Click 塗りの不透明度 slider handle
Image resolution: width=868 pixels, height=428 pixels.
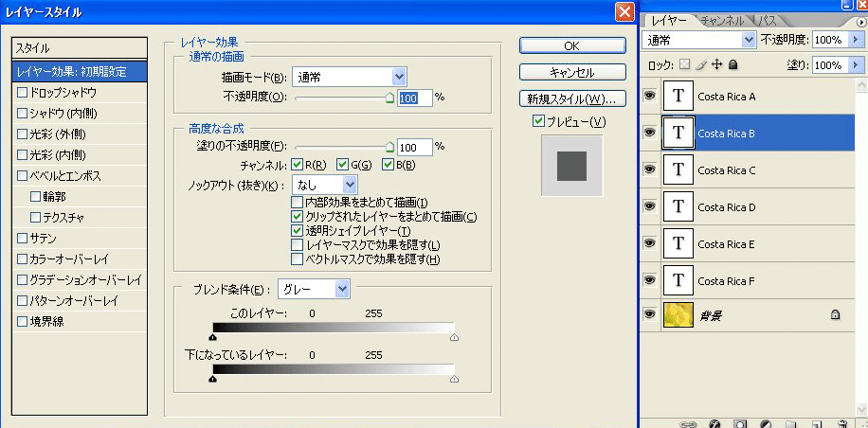point(389,147)
